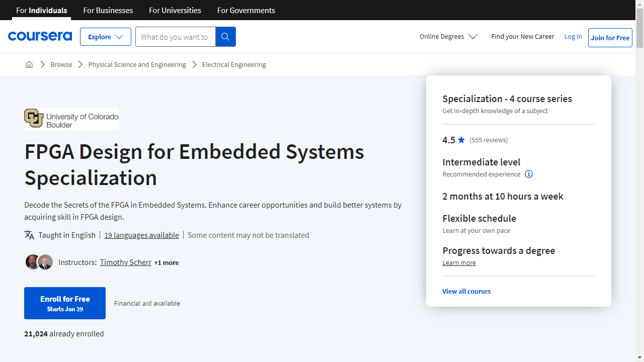Focus the search input field
Viewport: 644px width, 362px height.
(175, 37)
